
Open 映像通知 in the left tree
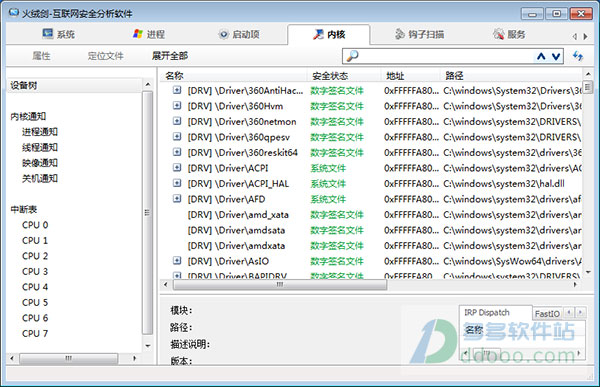point(40,163)
